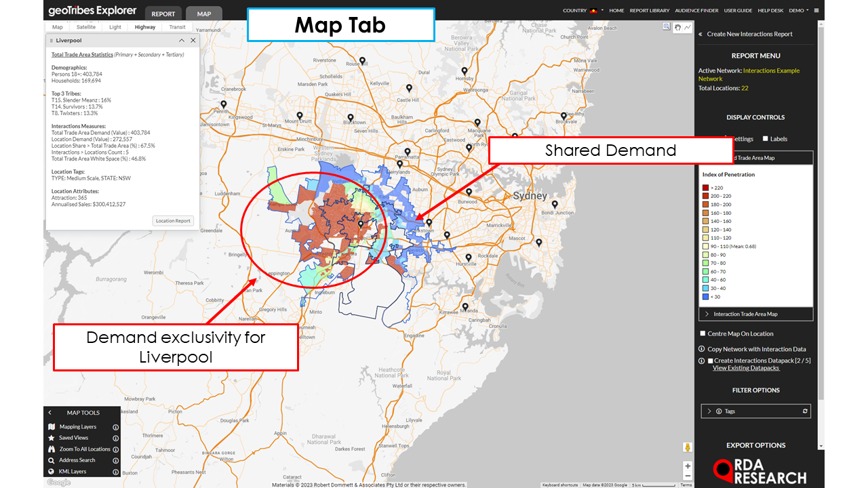This screenshot has width=868, height=488.
Task: Select the hand pan map tool
Action: tap(677, 27)
